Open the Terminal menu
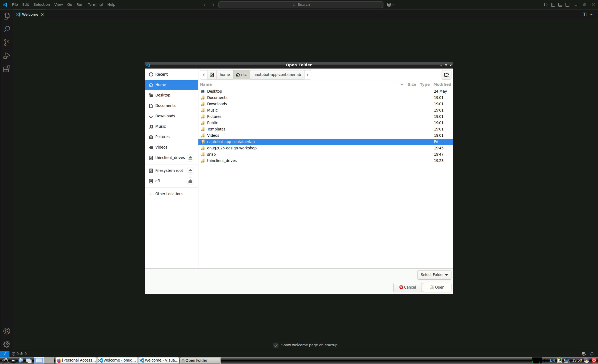The height and width of the screenshot is (364, 598). click(x=95, y=5)
